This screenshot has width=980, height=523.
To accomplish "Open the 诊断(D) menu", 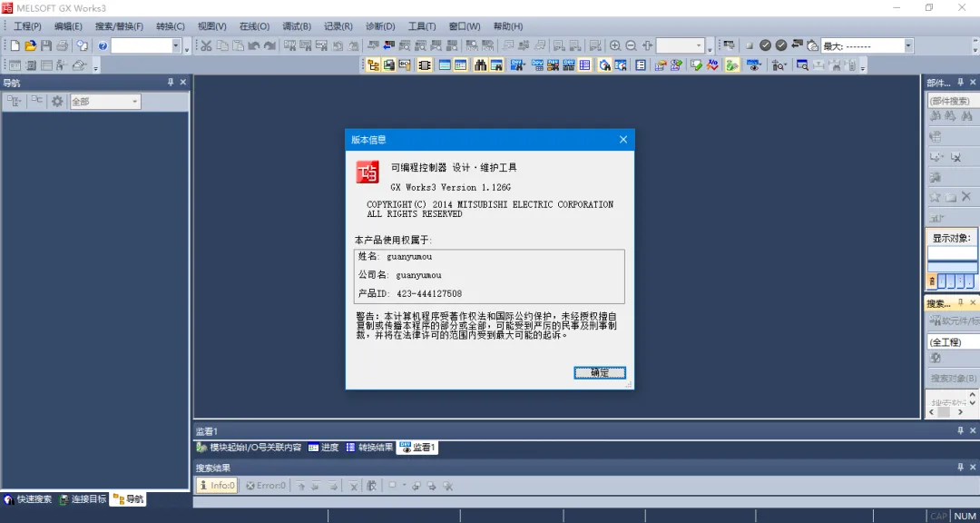I will pyautogui.click(x=380, y=26).
